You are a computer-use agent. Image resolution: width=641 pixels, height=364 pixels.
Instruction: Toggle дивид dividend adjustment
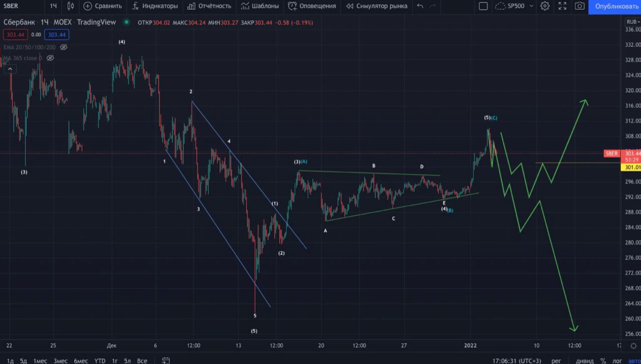(585, 361)
